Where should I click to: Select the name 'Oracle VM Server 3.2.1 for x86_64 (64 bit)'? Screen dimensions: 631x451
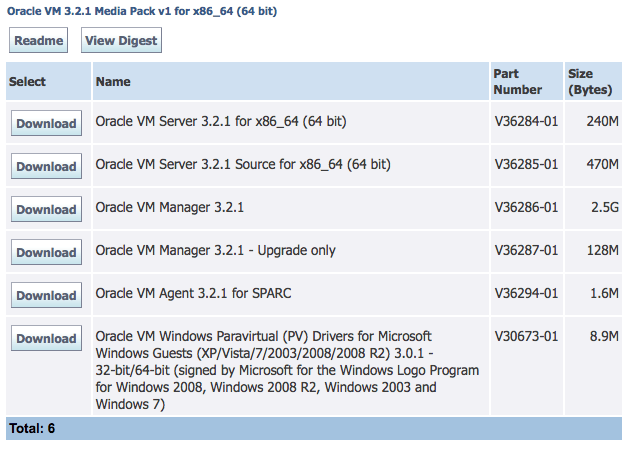(x=221, y=121)
